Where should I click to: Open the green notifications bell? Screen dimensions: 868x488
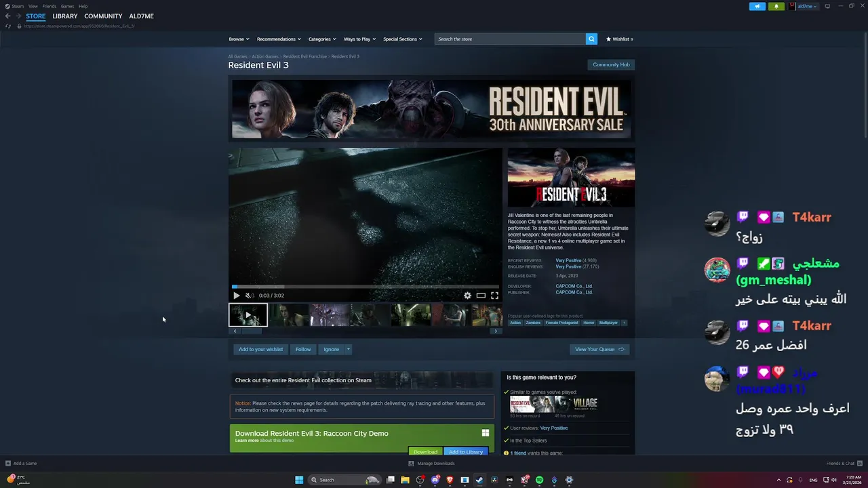pos(777,6)
